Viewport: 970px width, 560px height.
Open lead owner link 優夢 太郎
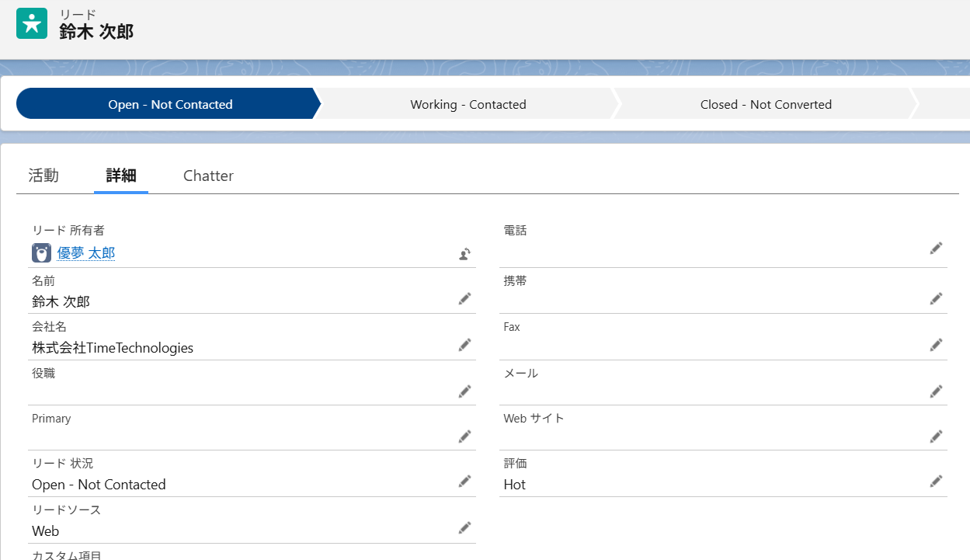click(x=86, y=253)
